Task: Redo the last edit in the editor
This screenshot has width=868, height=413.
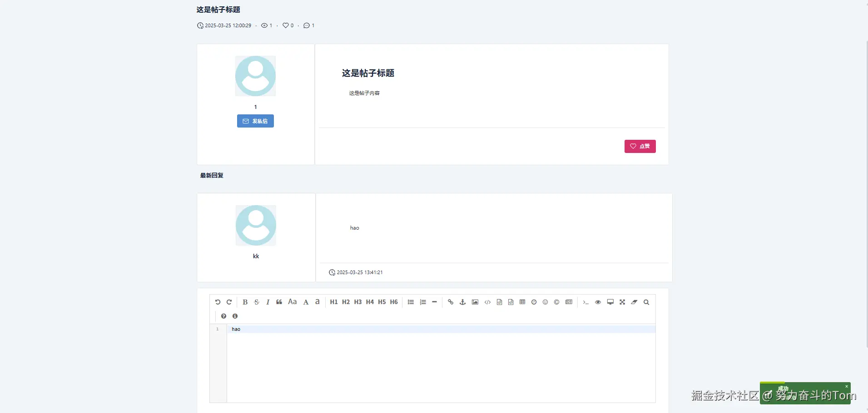Action: pyautogui.click(x=229, y=302)
